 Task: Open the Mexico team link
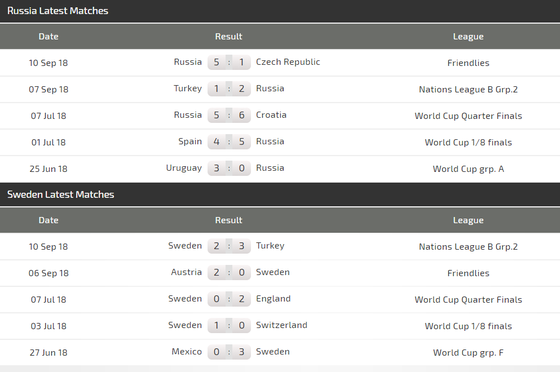(187, 352)
